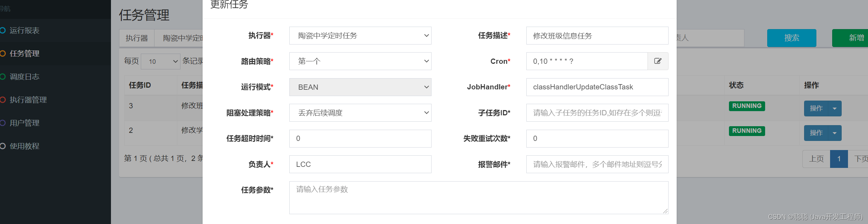868x224 pixels.
Task: Select the 使用教程 sidebar icon
Action: [x=4, y=146]
